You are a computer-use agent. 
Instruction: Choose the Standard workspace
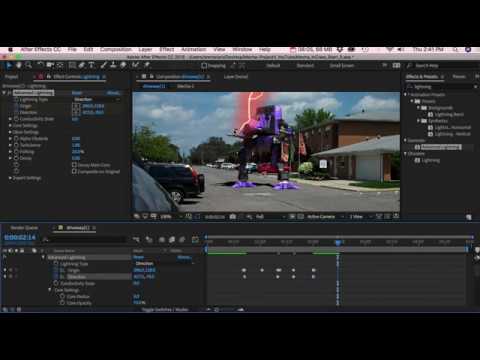(305, 66)
